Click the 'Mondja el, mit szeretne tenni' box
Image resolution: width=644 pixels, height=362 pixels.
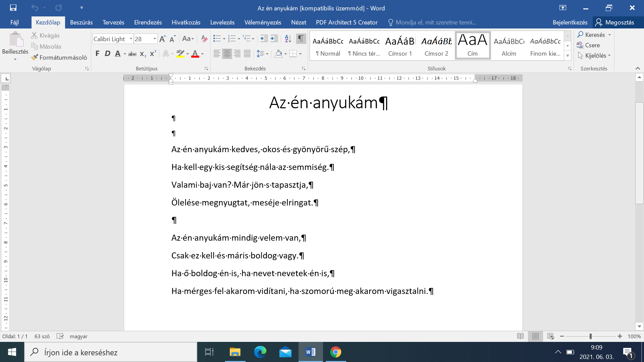[x=432, y=22]
